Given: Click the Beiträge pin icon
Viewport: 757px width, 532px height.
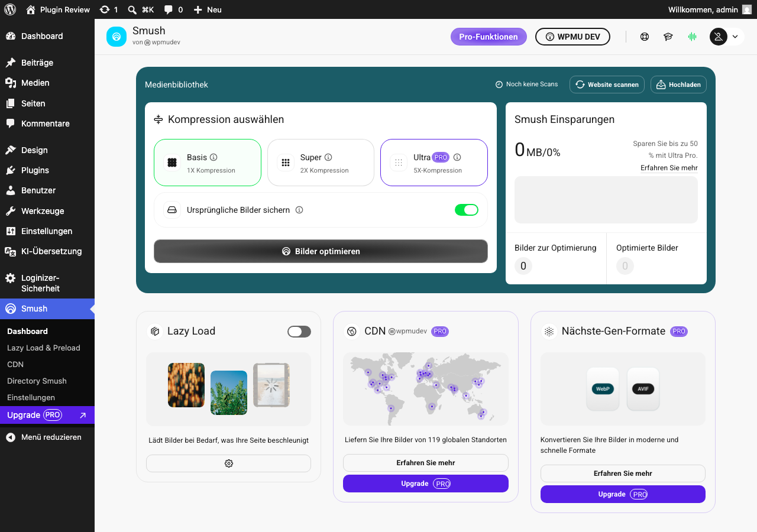Looking at the screenshot, I should (x=11, y=63).
